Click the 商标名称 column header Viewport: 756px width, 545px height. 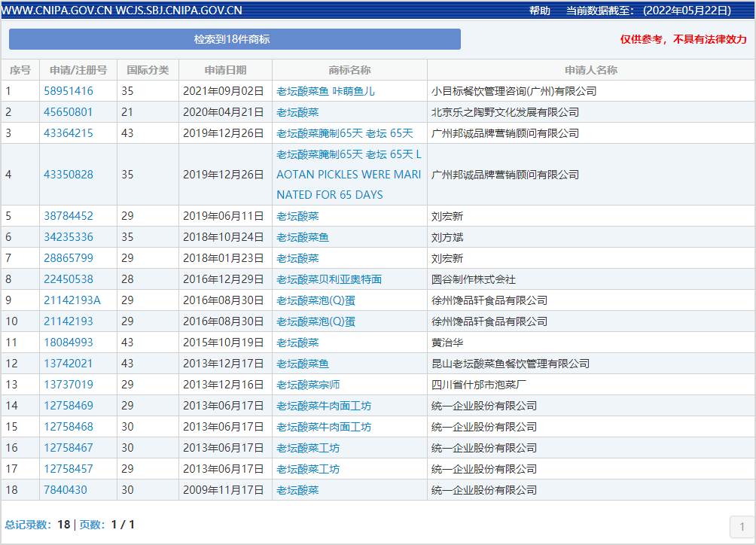(349, 70)
